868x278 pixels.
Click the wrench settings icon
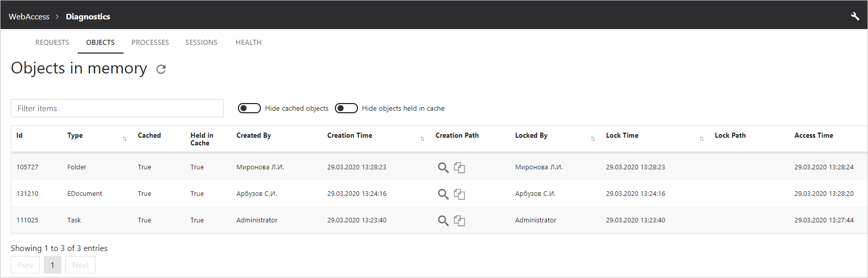coord(855,16)
